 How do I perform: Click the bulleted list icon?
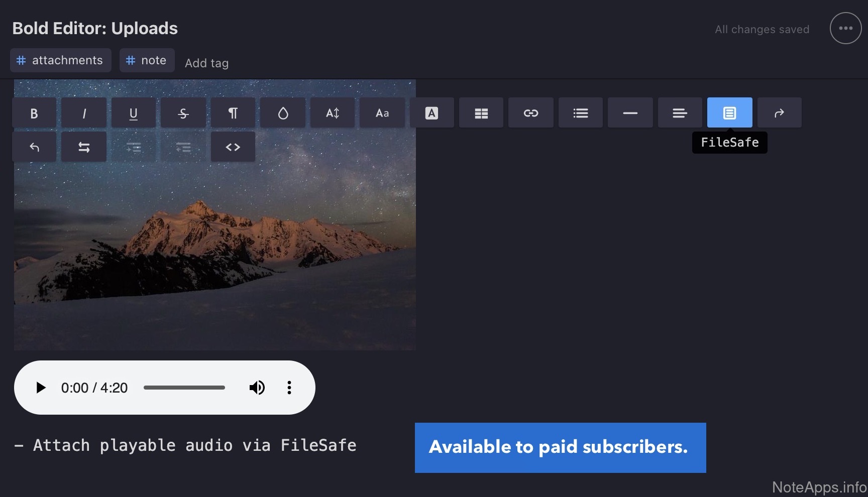[580, 113]
